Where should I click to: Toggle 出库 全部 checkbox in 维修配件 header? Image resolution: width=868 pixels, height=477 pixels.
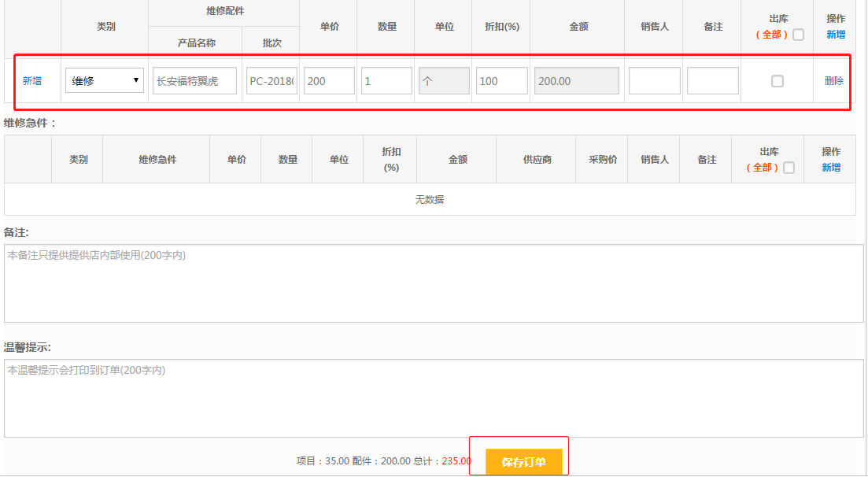pos(799,35)
